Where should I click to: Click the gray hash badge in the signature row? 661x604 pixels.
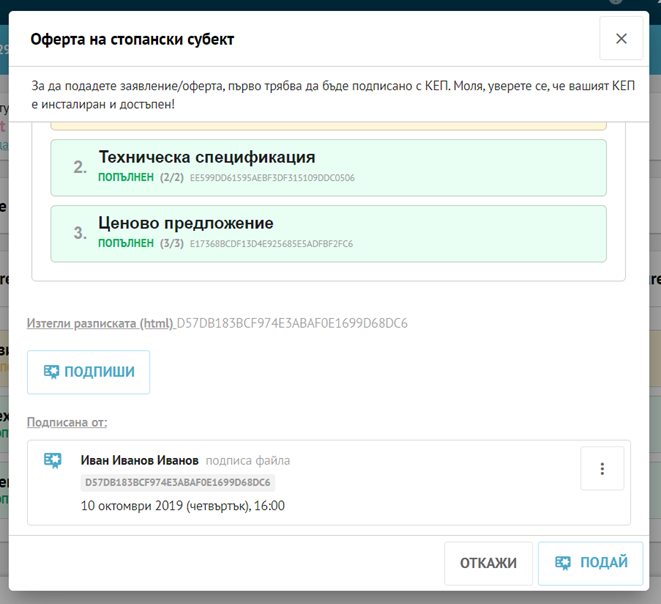tap(178, 482)
